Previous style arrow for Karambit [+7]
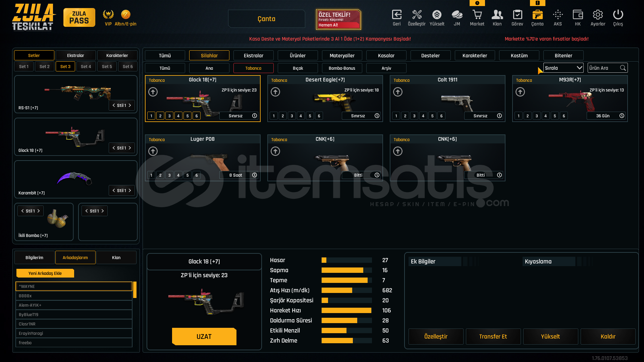The image size is (644, 362). [x=114, y=190]
